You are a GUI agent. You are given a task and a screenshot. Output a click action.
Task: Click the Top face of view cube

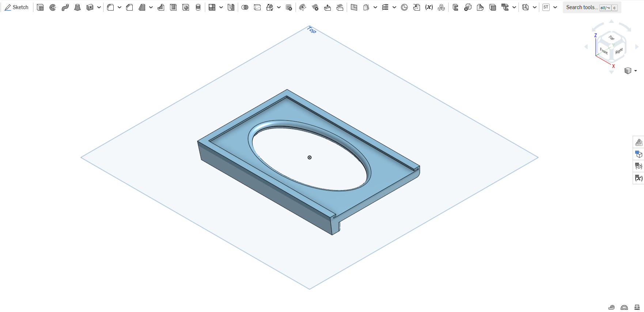(x=611, y=38)
